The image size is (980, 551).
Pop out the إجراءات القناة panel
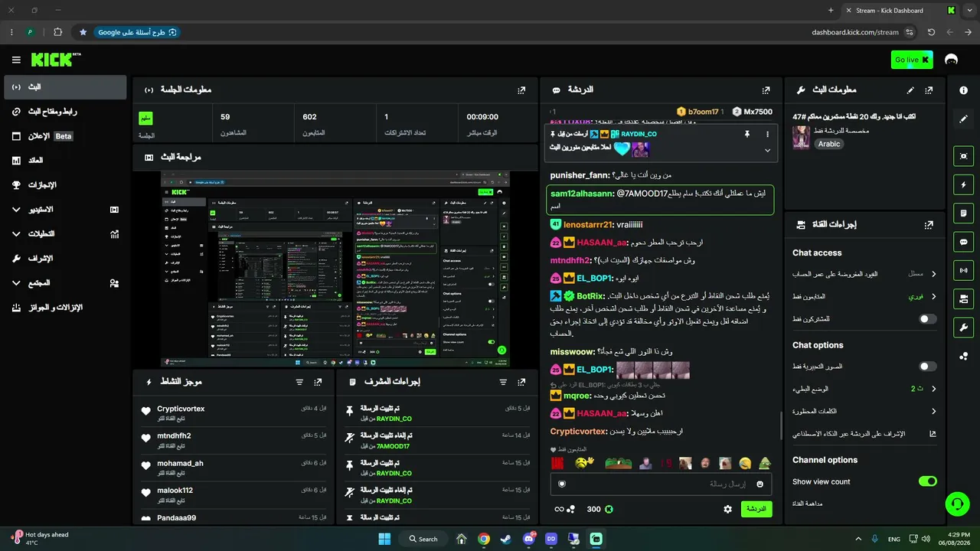coord(929,225)
